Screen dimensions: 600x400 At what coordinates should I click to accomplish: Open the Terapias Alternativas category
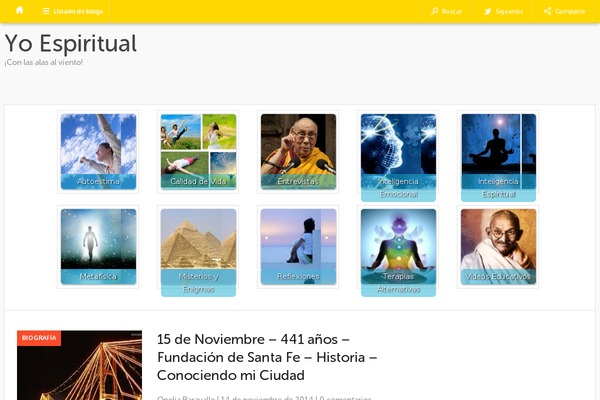pyautogui.click(x=398, y=252)
